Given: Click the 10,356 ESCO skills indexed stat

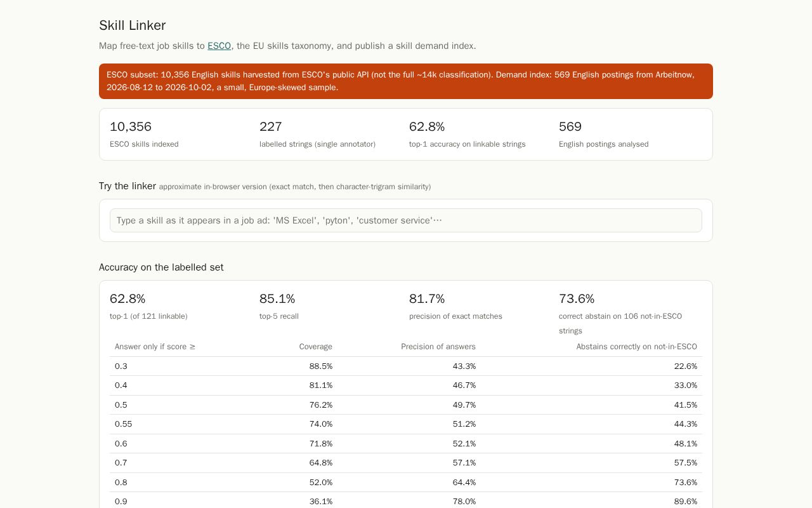Looking at the screenshot, I should pos(144,135).
